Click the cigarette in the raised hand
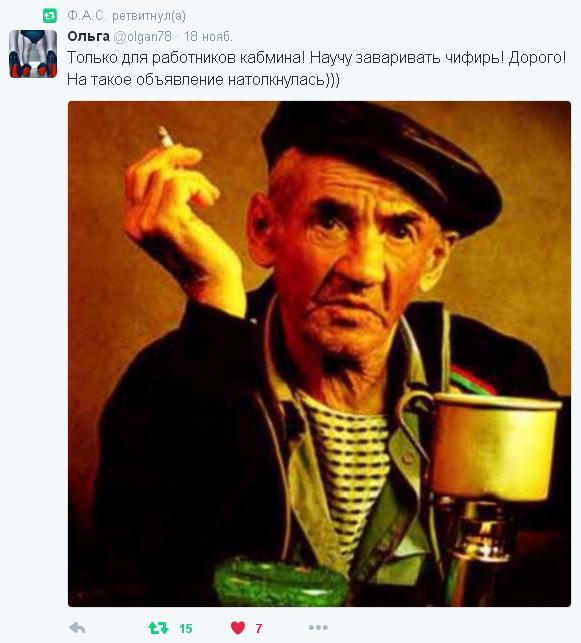 tap(166, 137)
